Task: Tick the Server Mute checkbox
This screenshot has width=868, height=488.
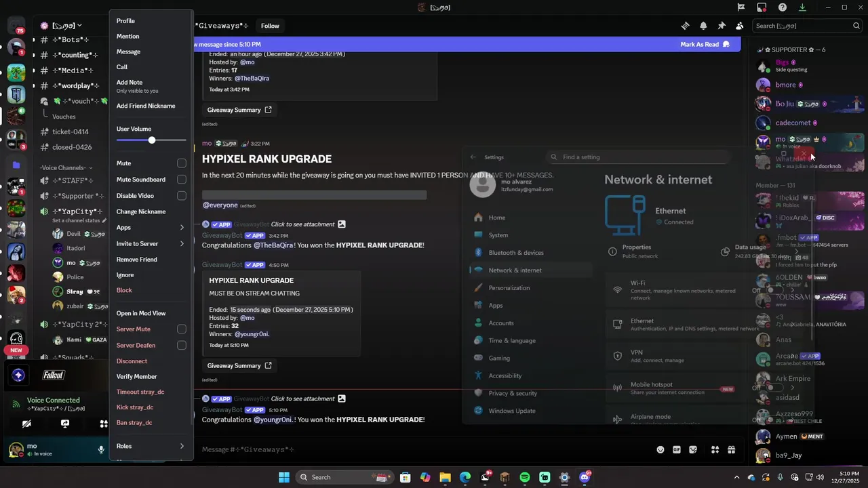Action: pos(182,329)
